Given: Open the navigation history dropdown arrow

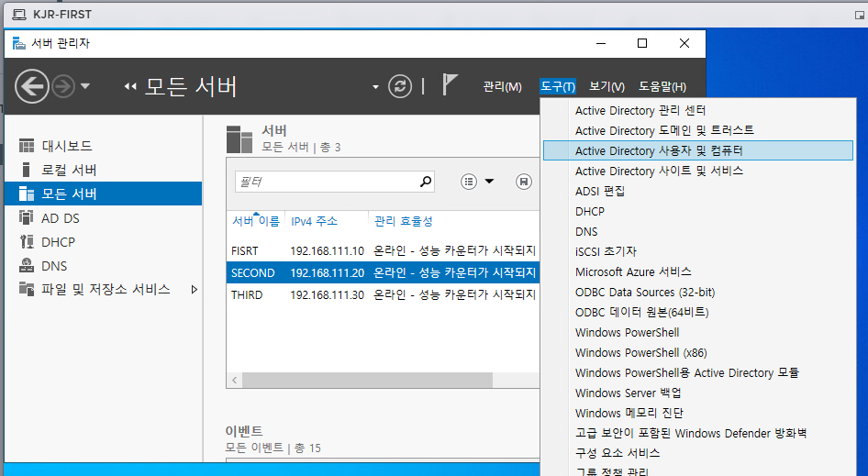Looking at the screenshot, I should point(85,86).
